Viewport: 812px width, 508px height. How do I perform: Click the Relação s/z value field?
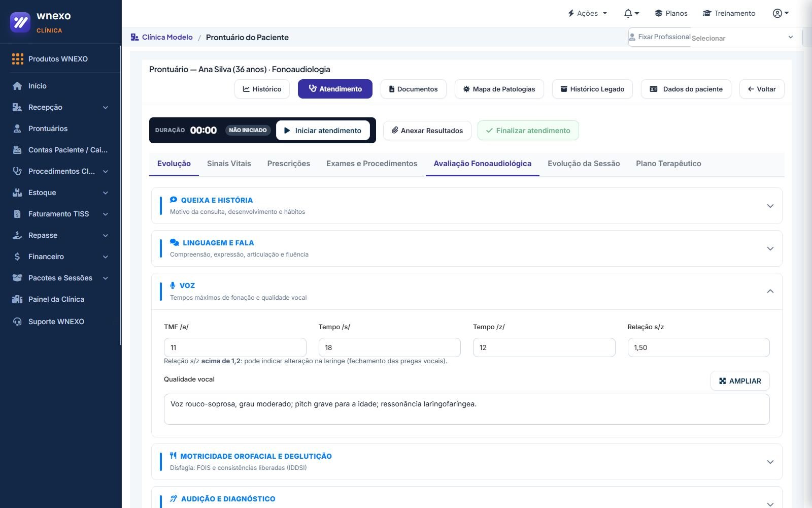[x=698, y=347]
